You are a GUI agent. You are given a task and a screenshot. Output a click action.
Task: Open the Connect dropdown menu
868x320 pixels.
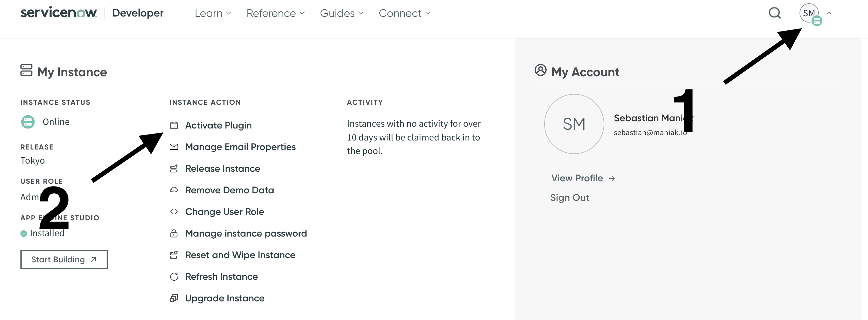[404, 13]
